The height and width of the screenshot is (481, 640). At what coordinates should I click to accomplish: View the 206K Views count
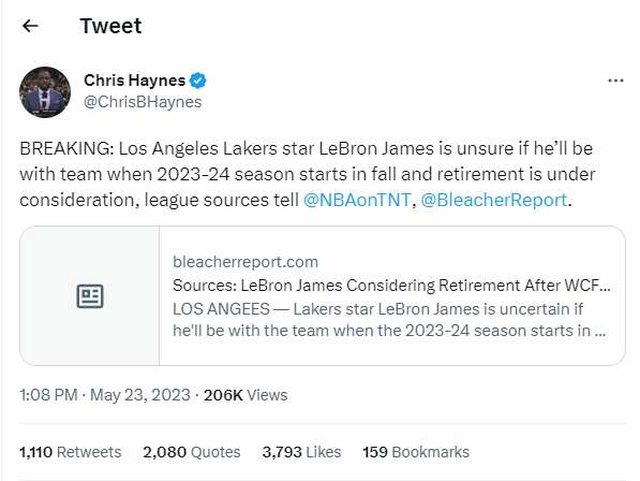[x=245, y=395]
